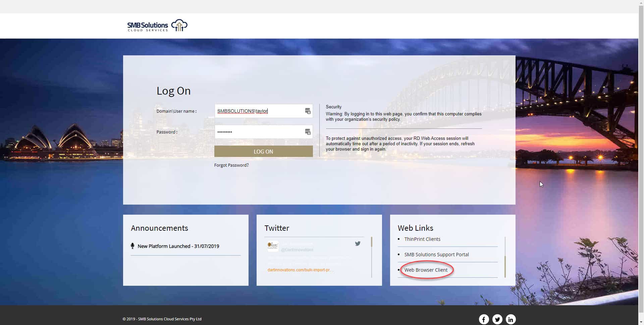Click password manager icon in password field
The width and height of the screenshot is (644, 325).
coord(308,132)
